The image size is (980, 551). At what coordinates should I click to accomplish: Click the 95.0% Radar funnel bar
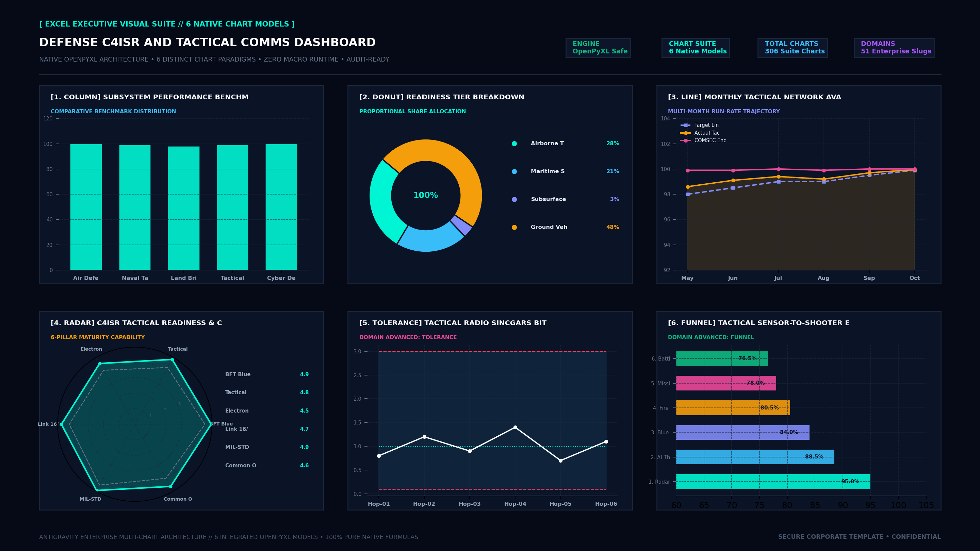click(773, 482)
